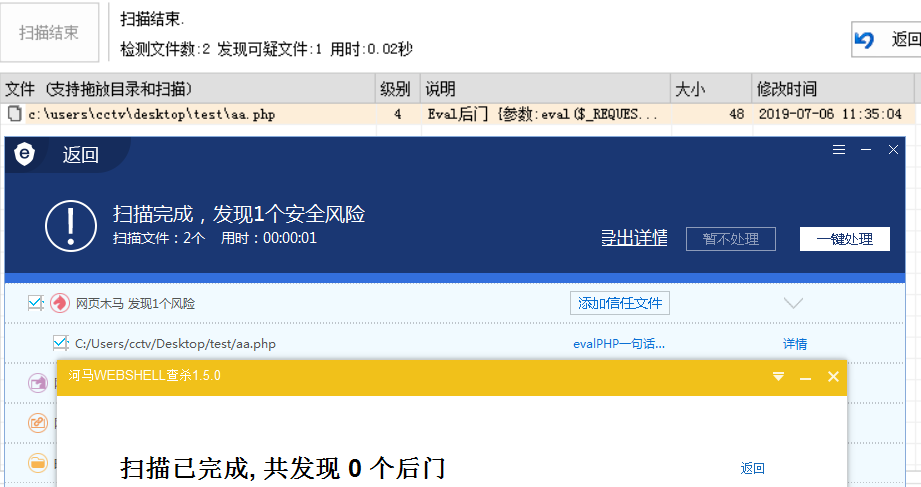Sort by the 说明 column header

pos(545,89)
